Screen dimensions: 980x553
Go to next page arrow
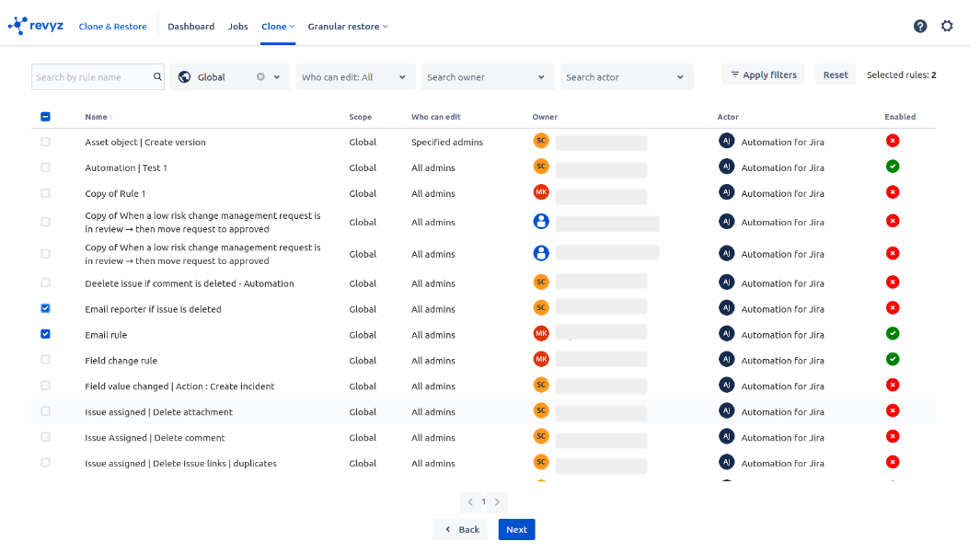pyautogui.click(x=497, y=502)
